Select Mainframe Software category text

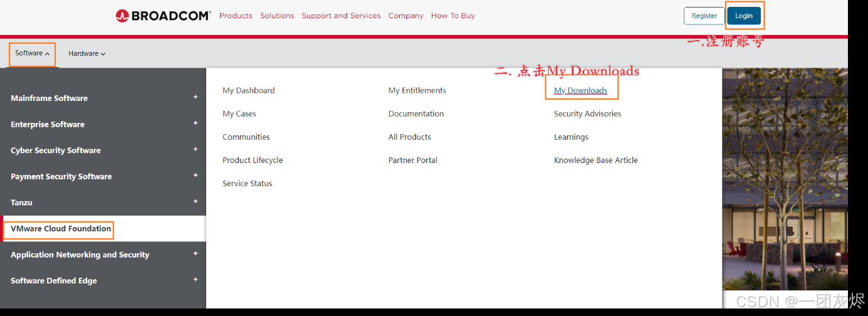coord(49,98)
